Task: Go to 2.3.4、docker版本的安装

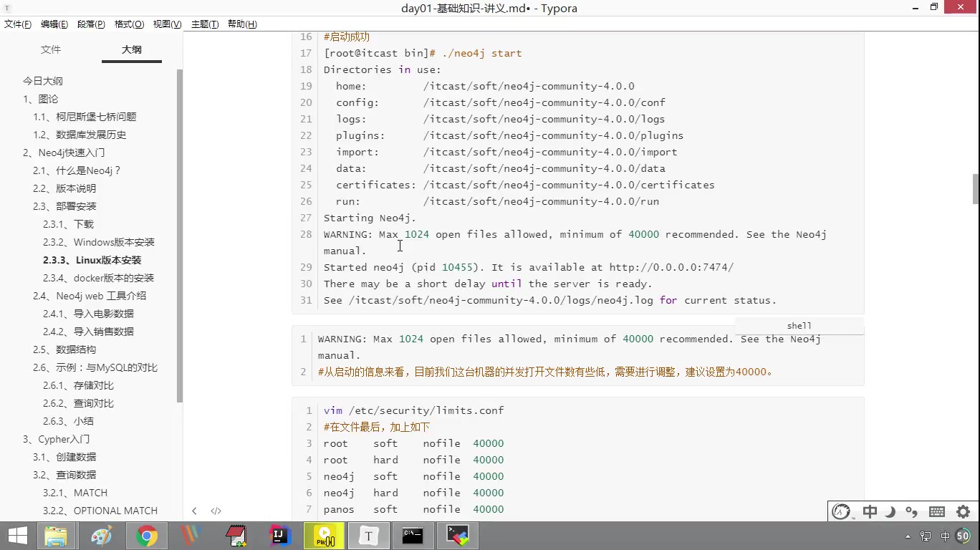Action: (x=98, y=278)
